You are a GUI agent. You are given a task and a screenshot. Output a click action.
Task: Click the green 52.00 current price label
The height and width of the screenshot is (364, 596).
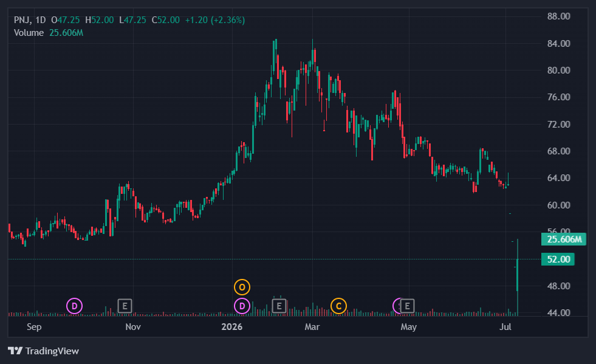tap(558, 259)
